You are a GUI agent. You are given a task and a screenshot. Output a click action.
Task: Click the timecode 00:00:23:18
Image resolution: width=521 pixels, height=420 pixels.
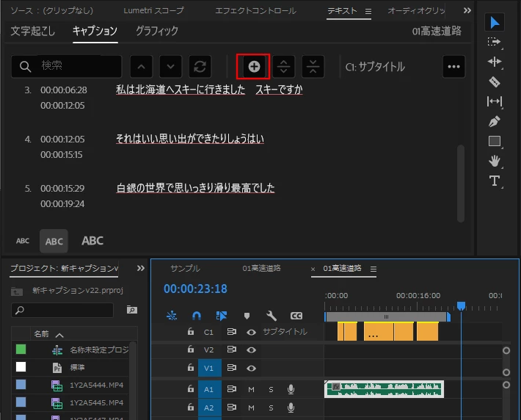tap(195, 289)
